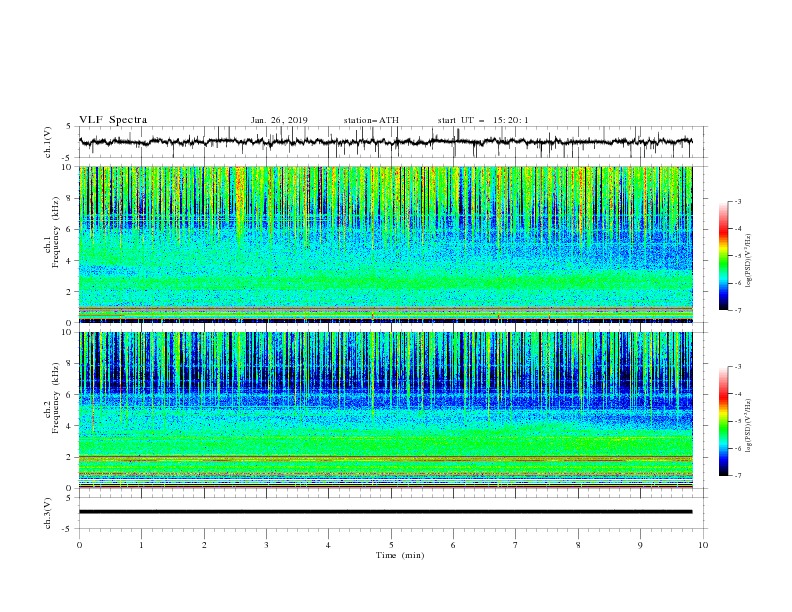Click the "1" minute tick label

pos(141,545)
